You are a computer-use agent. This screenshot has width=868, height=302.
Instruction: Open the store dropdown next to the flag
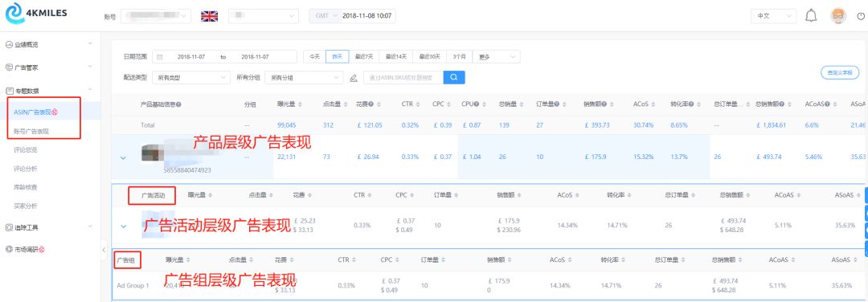(264, 16)
